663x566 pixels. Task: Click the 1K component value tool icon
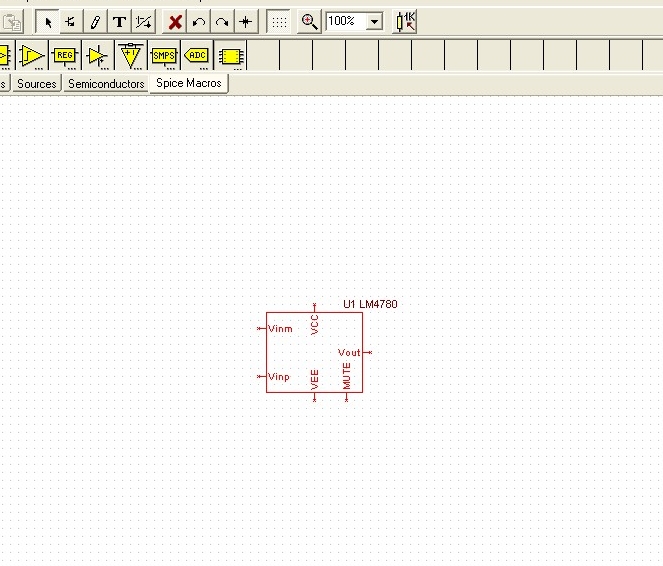pyautogui.click(x=406, y=22)
